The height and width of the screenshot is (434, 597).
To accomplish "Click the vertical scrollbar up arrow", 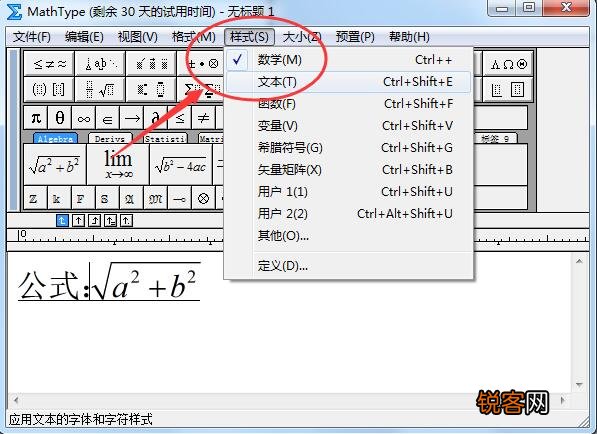I will tap(579, 262).
